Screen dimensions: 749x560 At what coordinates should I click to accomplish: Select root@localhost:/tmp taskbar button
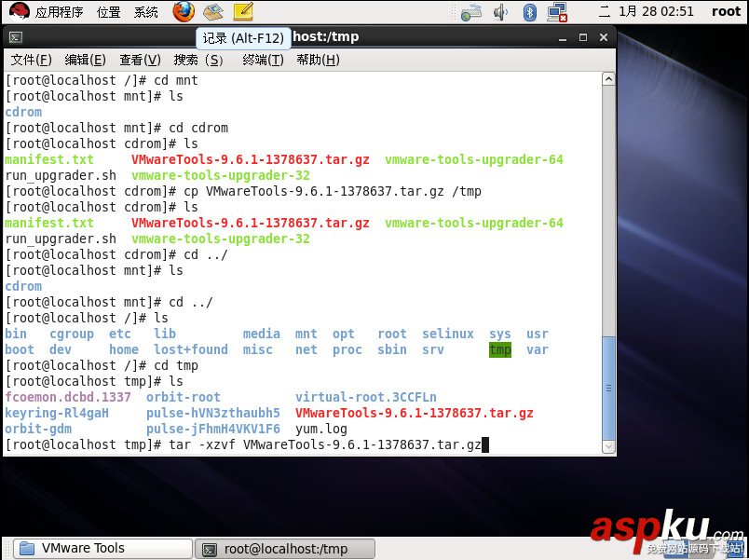pyautogui.click(x=285, y=549)
